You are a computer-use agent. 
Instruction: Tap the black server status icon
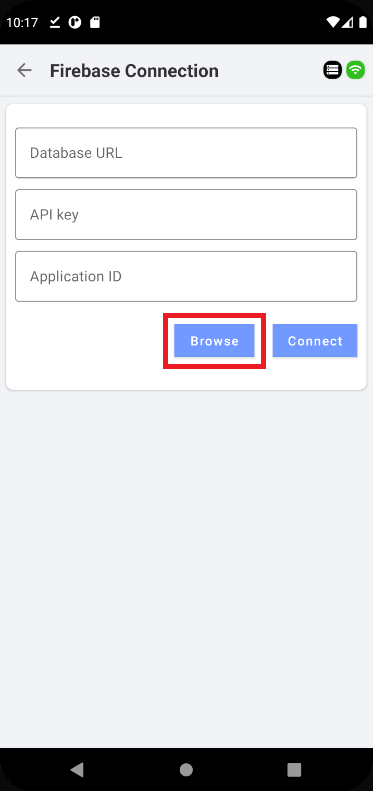(332, 70)
